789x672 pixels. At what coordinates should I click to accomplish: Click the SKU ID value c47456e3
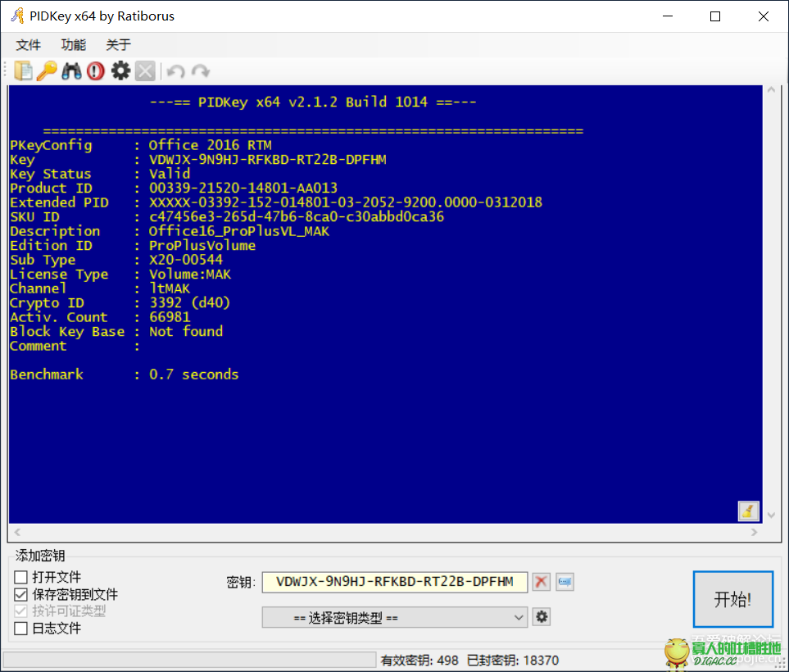[297, 217]
